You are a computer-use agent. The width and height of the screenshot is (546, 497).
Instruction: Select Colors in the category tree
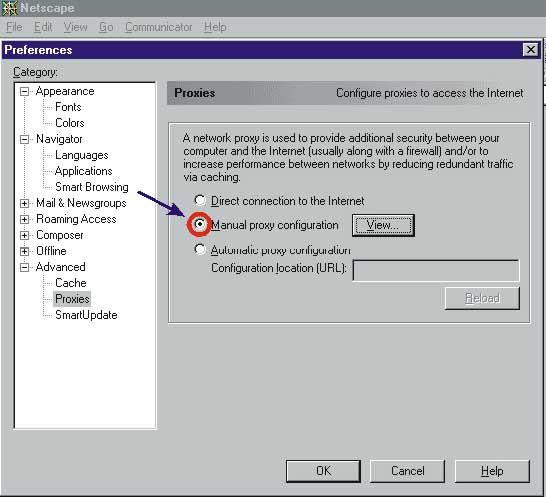[70, 123]
